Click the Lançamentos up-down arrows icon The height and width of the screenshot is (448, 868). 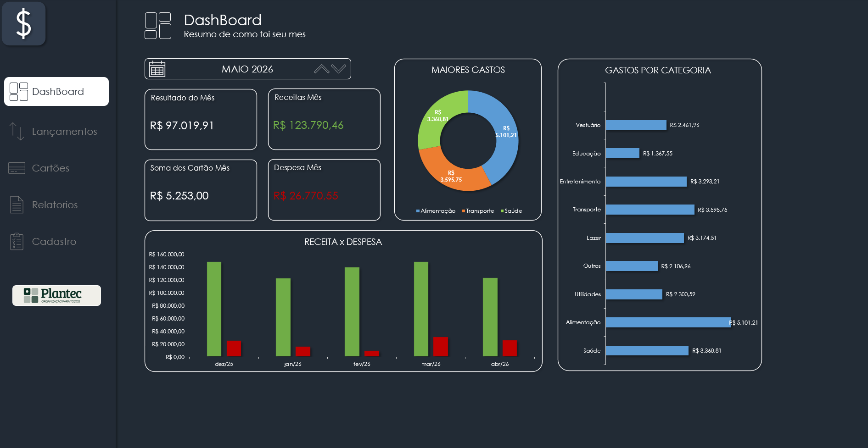17,132
